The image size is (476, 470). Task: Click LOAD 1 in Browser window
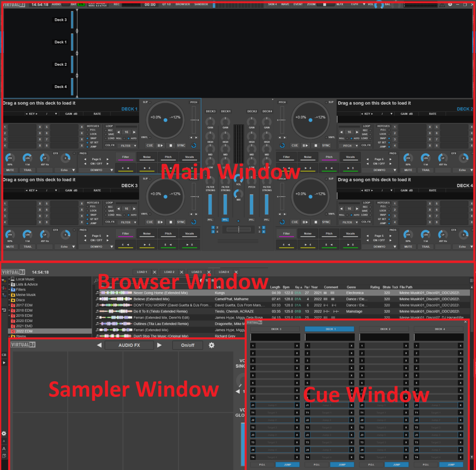142,272
